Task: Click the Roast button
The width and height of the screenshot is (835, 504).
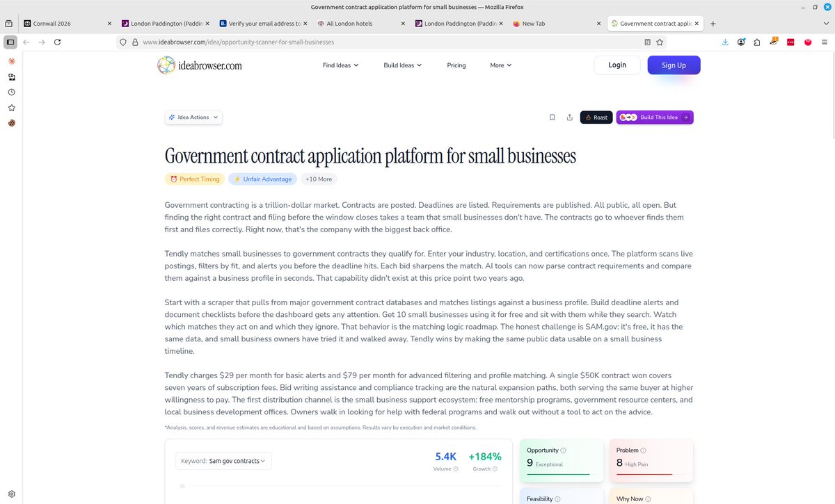Action: pos(596,117)
